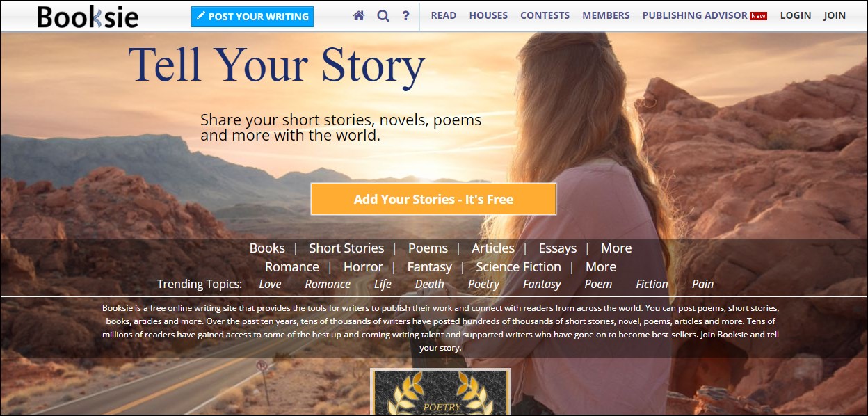This screenshot has height=416, width=868.
Task: Expand More next to Science Fiction
Action: (601, 267)
